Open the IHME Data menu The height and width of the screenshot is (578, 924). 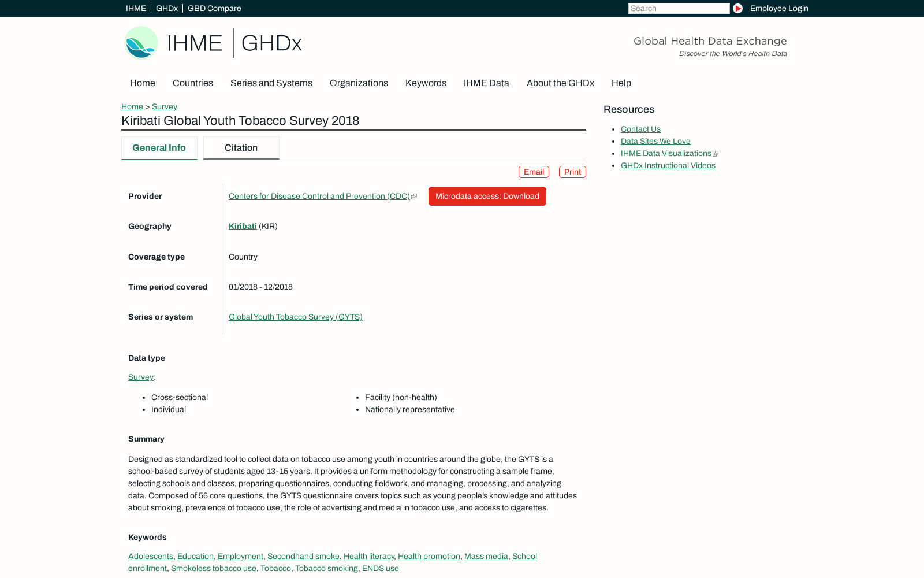pyautogui.click(x=486, y=83)
